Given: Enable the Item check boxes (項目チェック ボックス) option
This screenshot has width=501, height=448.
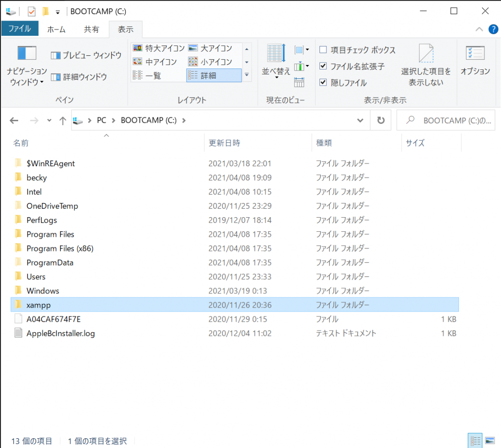Looking at the screenshot, I should pos(323,50).
